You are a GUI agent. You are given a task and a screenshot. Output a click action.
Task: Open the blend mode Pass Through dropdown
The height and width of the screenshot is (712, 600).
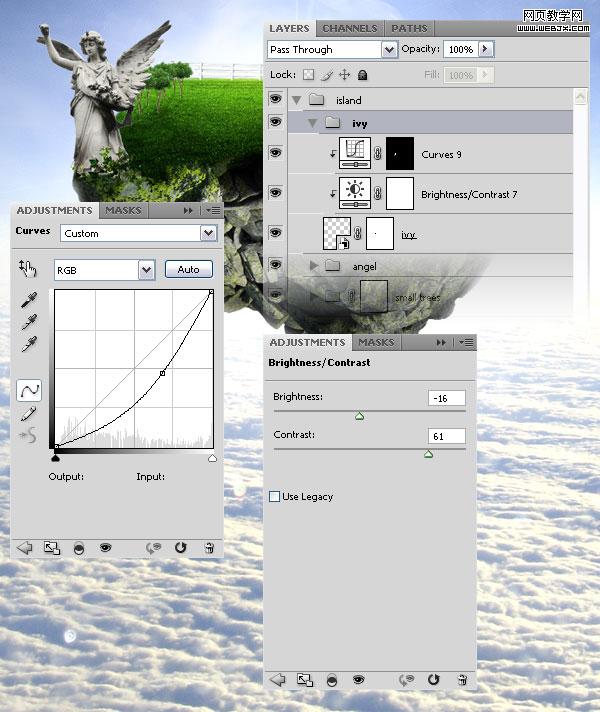389,49
